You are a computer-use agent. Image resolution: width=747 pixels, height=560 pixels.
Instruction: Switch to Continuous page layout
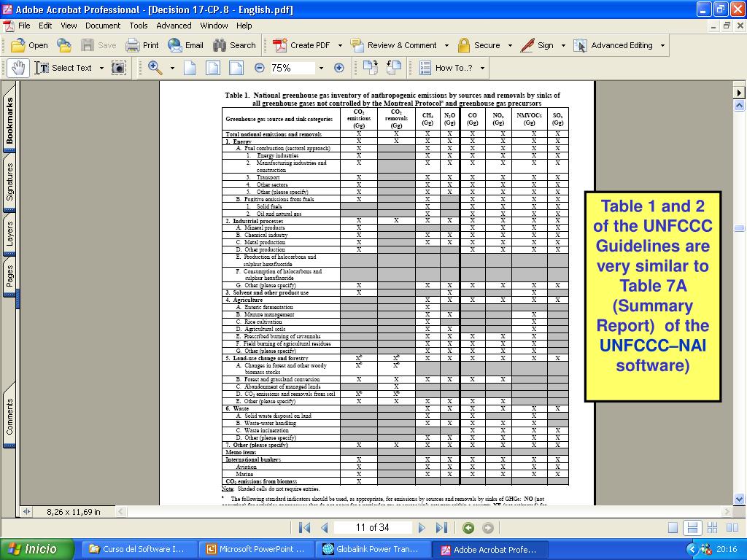692,528
